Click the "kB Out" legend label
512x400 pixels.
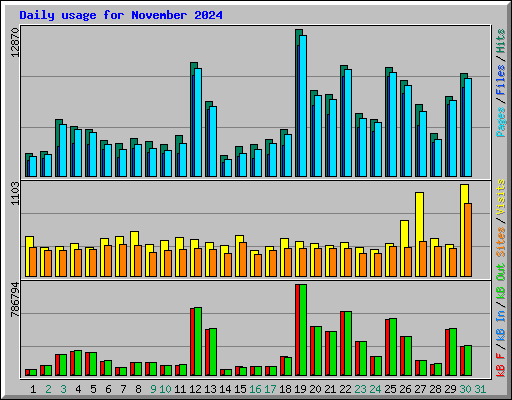pos(501,282)
